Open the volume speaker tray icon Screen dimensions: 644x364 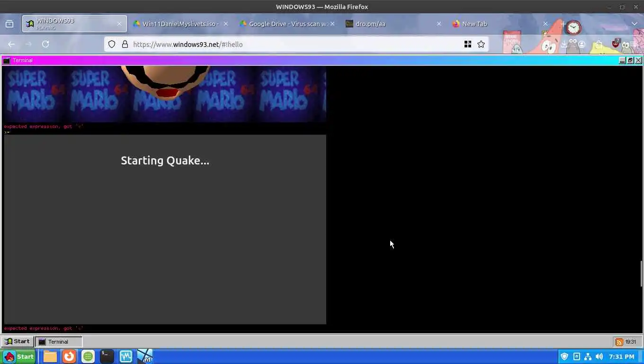tap(599, 356)
